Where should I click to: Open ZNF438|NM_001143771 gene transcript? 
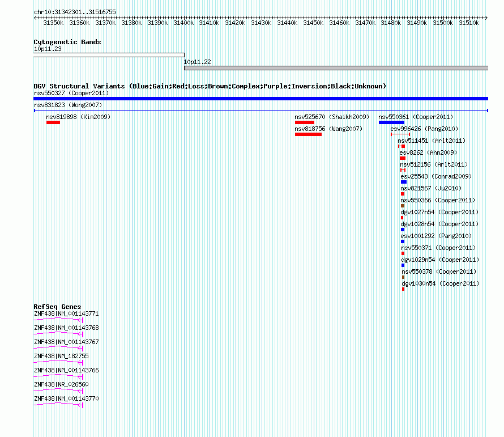point(58,319)
